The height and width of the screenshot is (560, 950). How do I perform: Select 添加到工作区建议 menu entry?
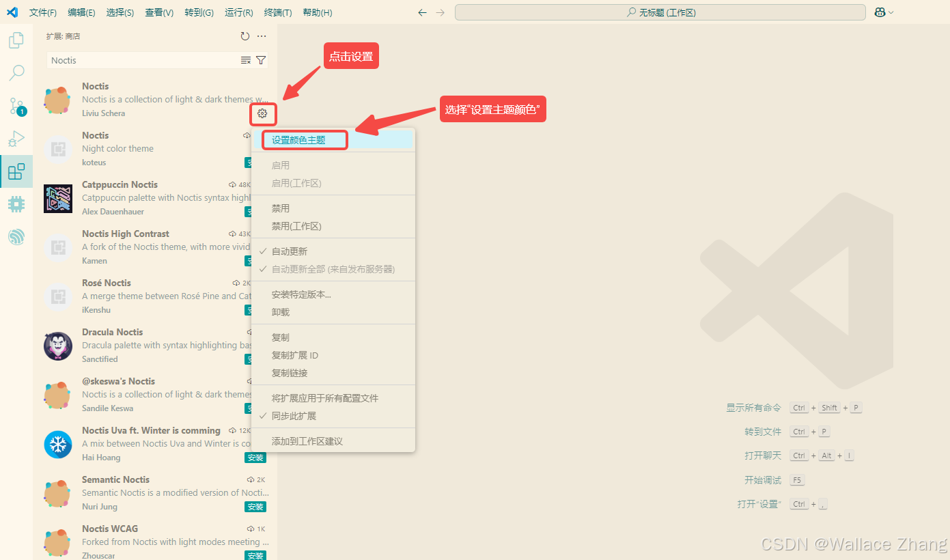[x=333, y=441]
